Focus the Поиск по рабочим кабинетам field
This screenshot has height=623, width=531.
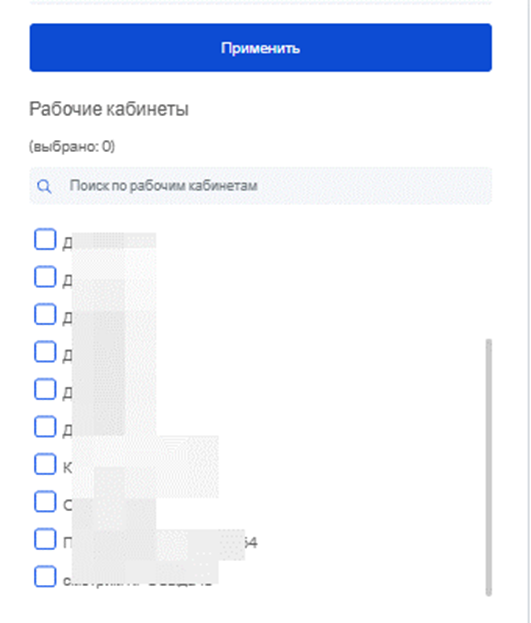[x=260, y=186]
